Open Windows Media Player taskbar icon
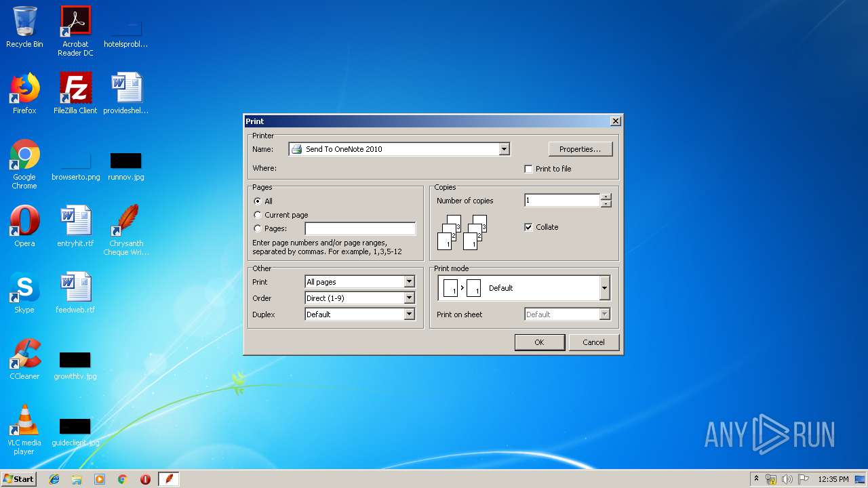 100,479
